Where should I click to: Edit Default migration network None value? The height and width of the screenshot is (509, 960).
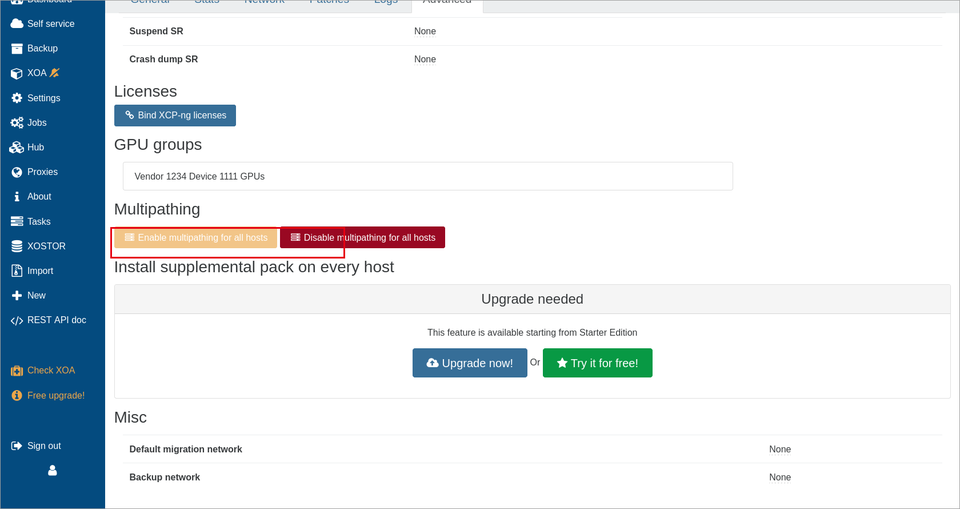point(780,449)
